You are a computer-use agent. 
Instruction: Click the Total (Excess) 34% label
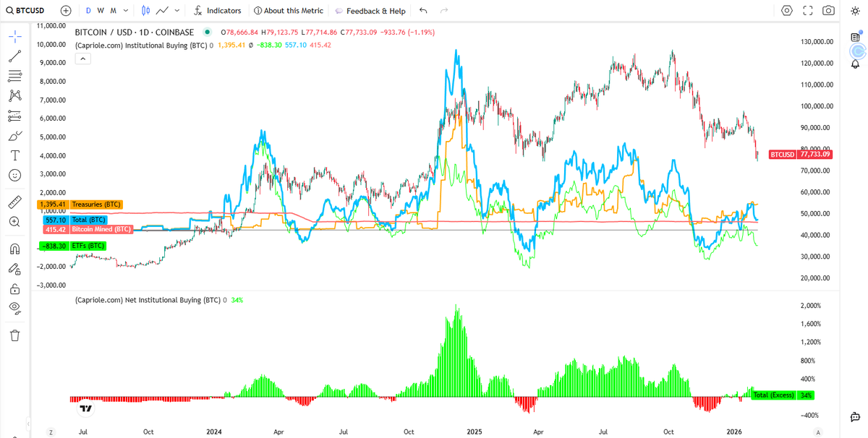783,395
